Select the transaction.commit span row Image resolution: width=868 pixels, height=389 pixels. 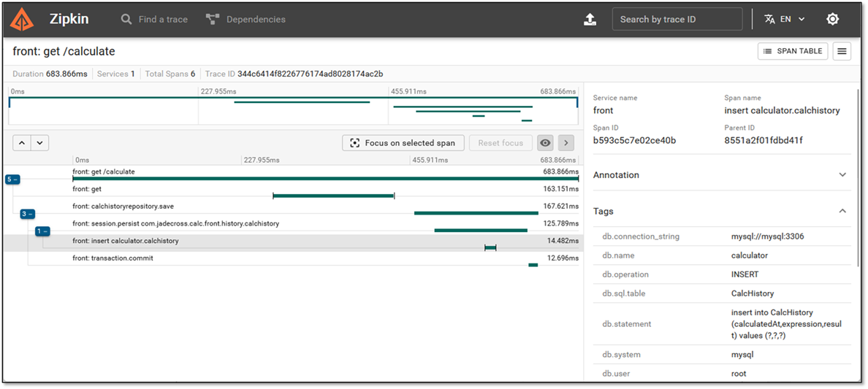[326, 260]
